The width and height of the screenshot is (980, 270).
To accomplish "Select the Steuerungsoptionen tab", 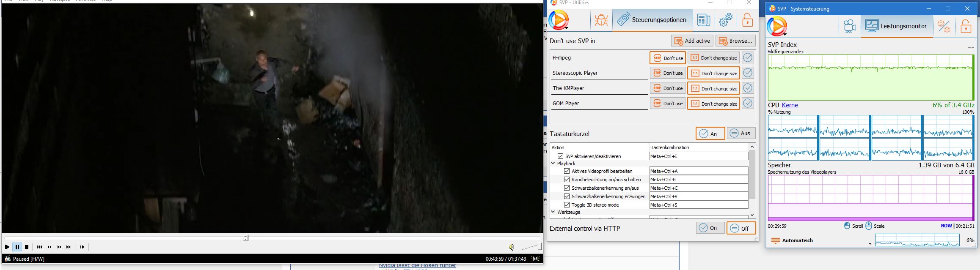I will [652, 20].
